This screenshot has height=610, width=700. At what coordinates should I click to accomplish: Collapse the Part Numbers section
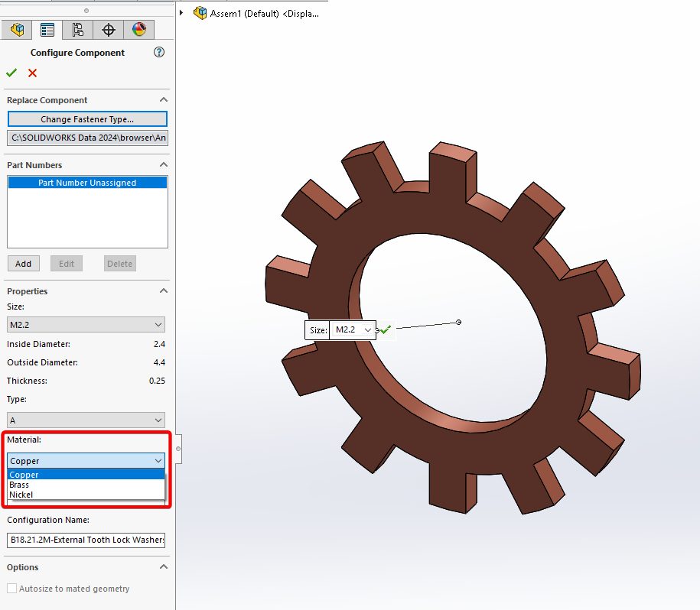(164, 164)
